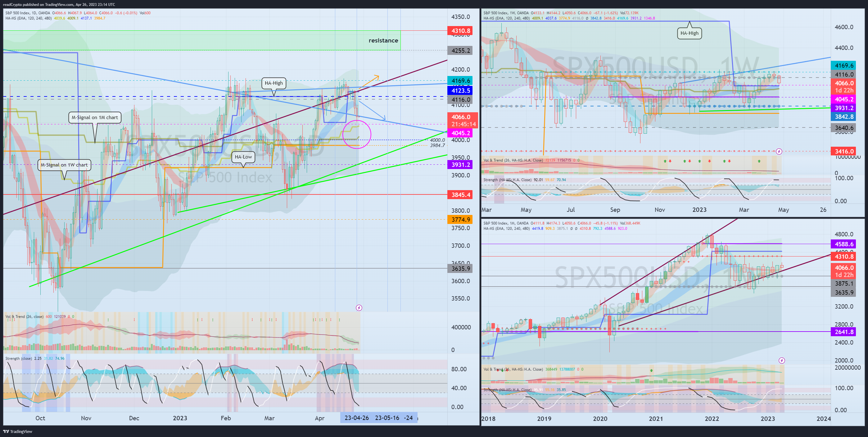Click the 'S&P 500 Index, 1D, OANDA' title

(28, 13)
